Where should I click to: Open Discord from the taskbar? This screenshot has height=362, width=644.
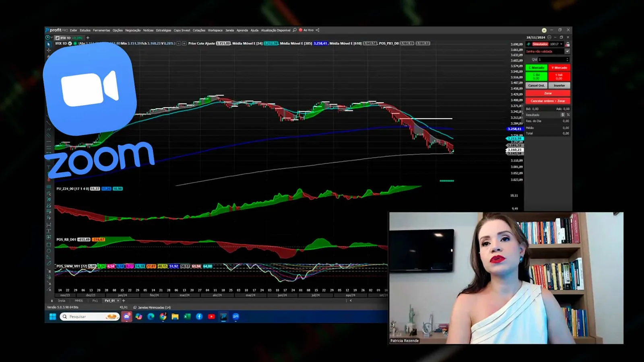(127, 317)
